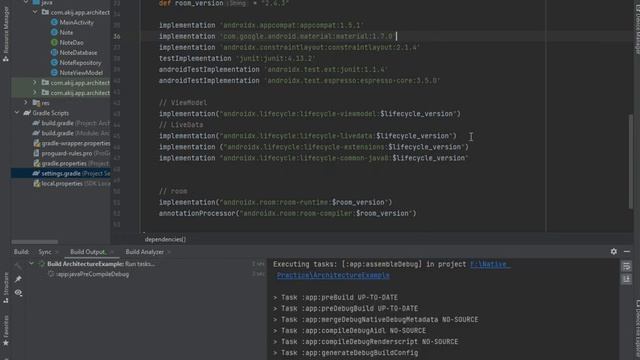Image resolution: width=640 pixels, height=360 pixels.
Task: Toggle soft-wrap in build console
Action: click(x=627, y=267)
